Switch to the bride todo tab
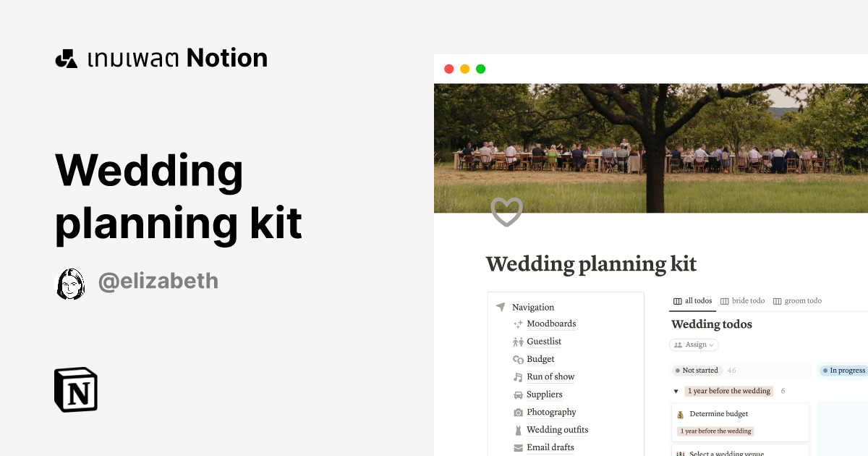The height and width of the screenshot is (456, 868). point(747,300)
